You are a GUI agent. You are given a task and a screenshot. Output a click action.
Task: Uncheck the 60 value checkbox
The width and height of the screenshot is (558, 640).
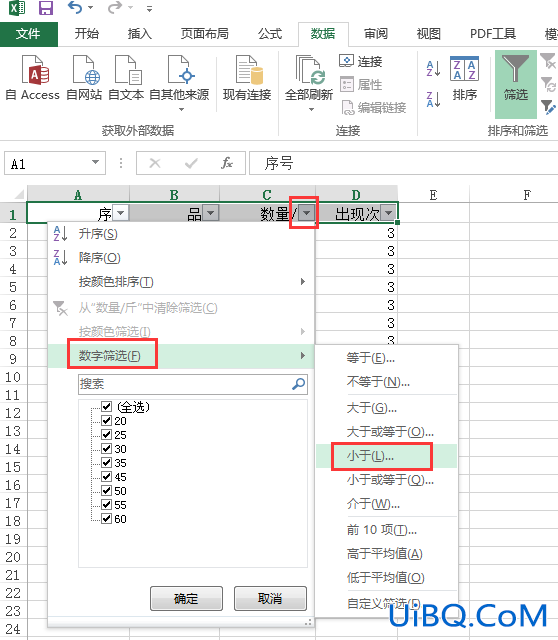click(x=106, y=518)
